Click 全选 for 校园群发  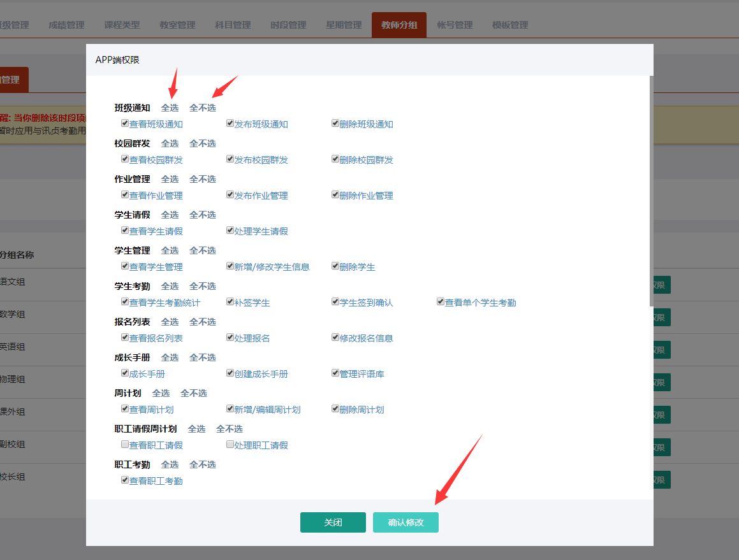click(170, 143)
